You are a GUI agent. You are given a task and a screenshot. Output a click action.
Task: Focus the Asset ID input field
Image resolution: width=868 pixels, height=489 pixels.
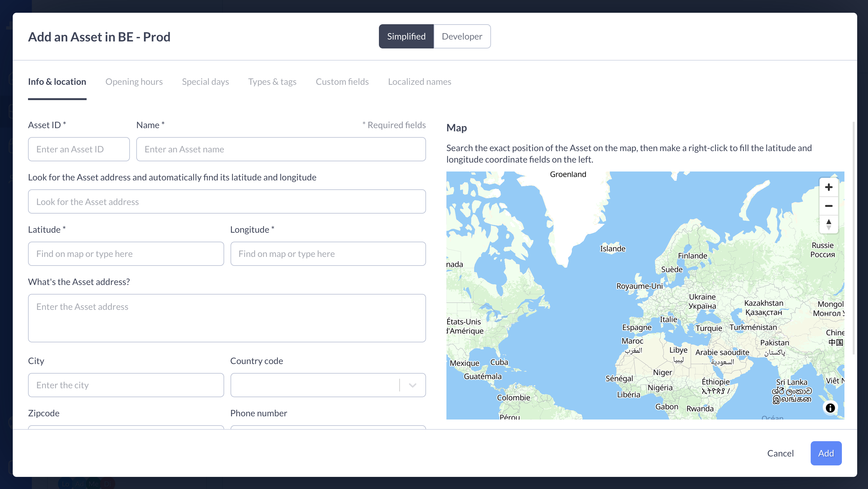[79, 149]
